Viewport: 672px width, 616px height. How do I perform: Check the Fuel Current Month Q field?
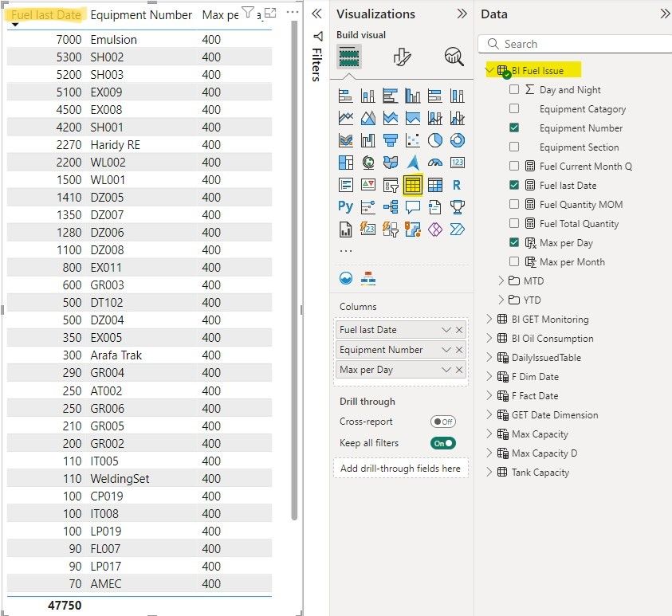tap(514, 166)
